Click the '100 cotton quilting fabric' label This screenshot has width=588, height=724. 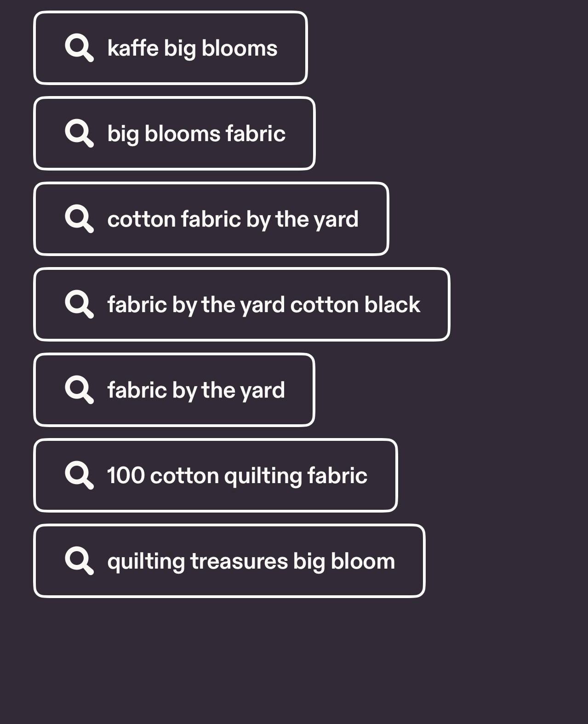coord(237,476)
